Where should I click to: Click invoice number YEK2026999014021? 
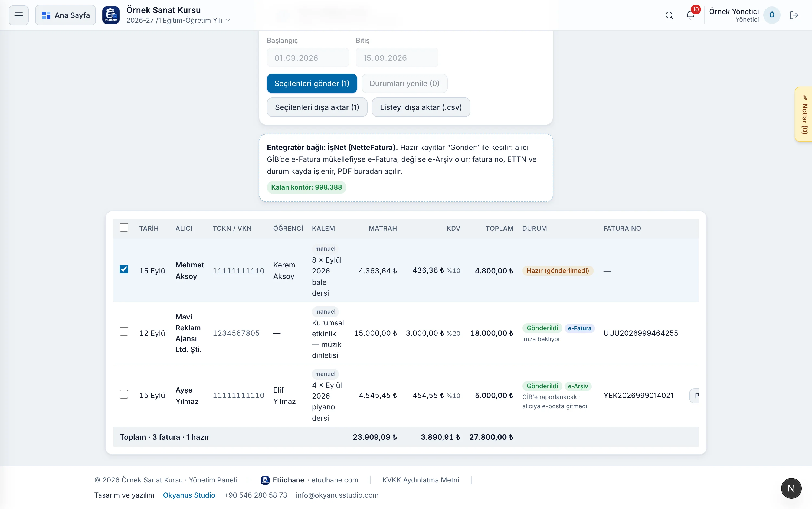[638, 396]
